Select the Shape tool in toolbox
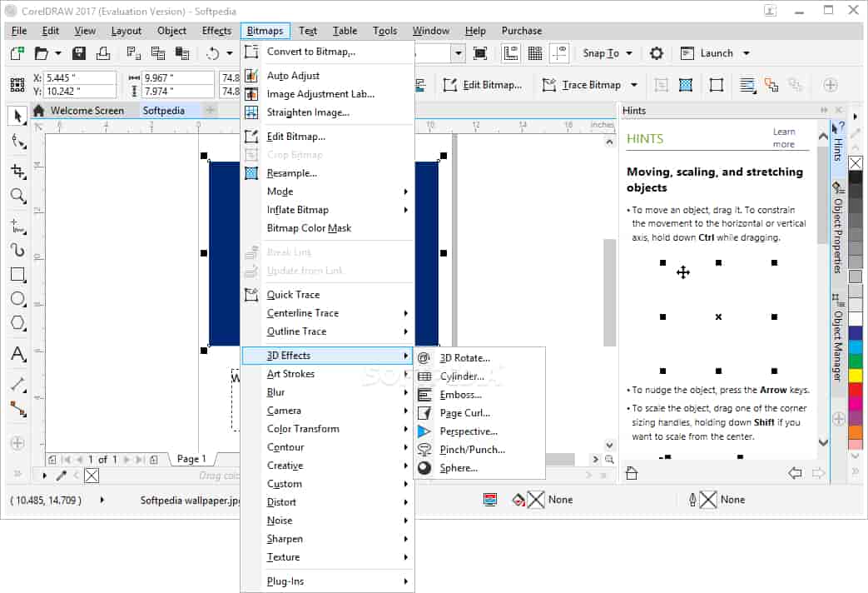Viewport: 868px width, 593px height. pos(17,142)
